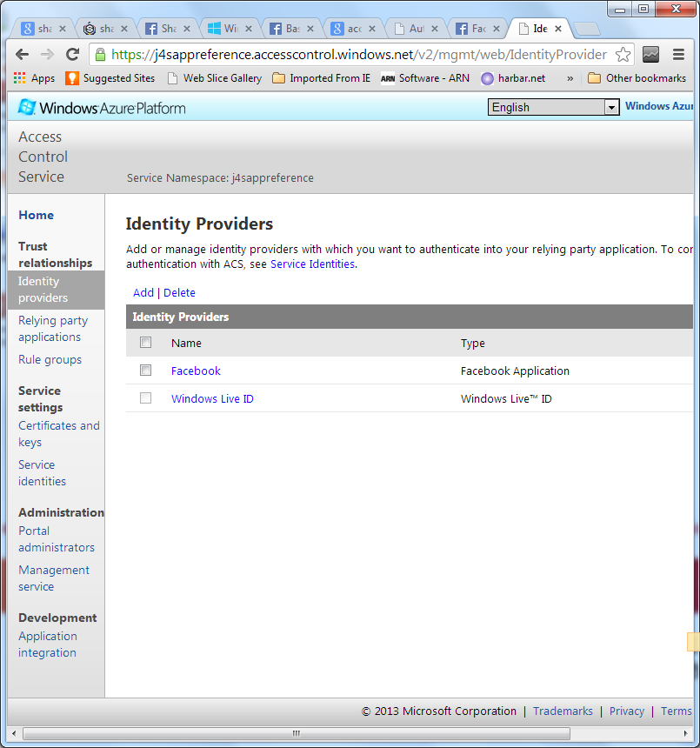
Task: Go back with the browser back arrow
Action: (x=22, y=55)
